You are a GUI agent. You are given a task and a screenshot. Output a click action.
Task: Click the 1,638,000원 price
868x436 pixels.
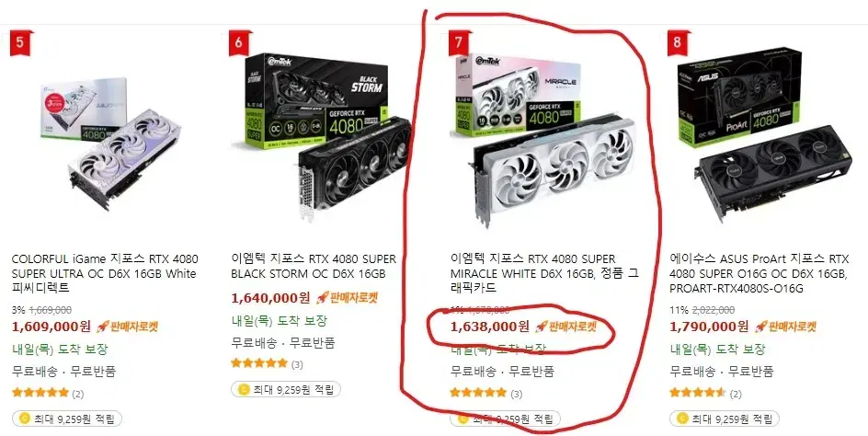[x=489, y=327]
